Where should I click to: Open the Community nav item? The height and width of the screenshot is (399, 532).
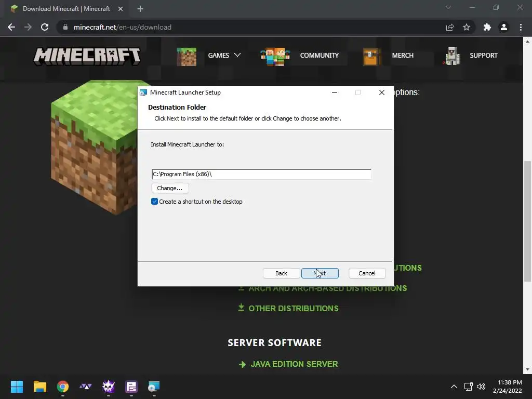point(320,55)
